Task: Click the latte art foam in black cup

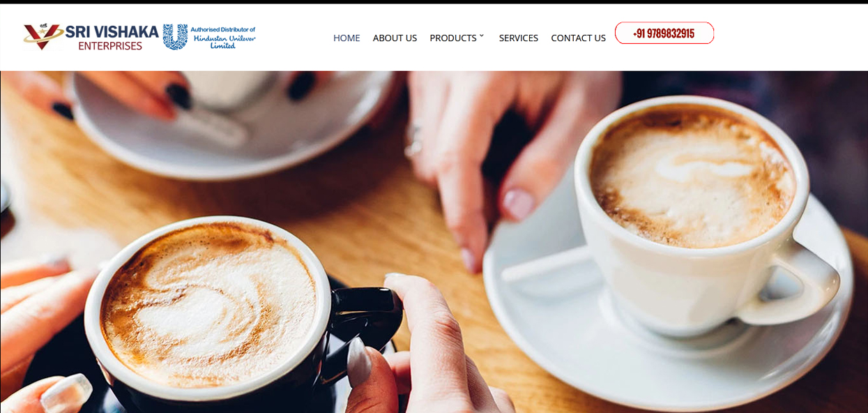Action: [x=209, y=305]
